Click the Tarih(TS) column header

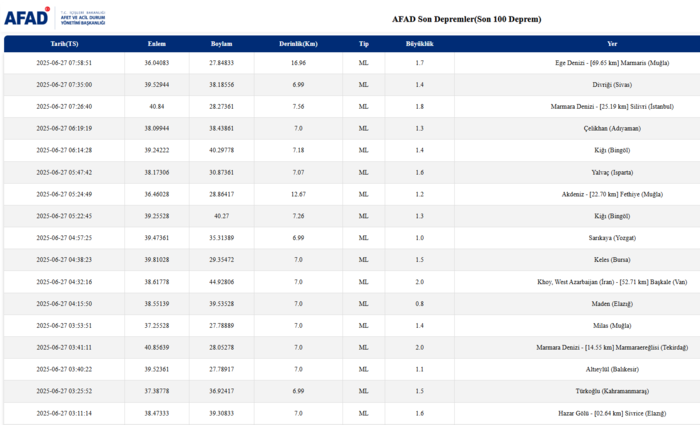coord(64,44)
